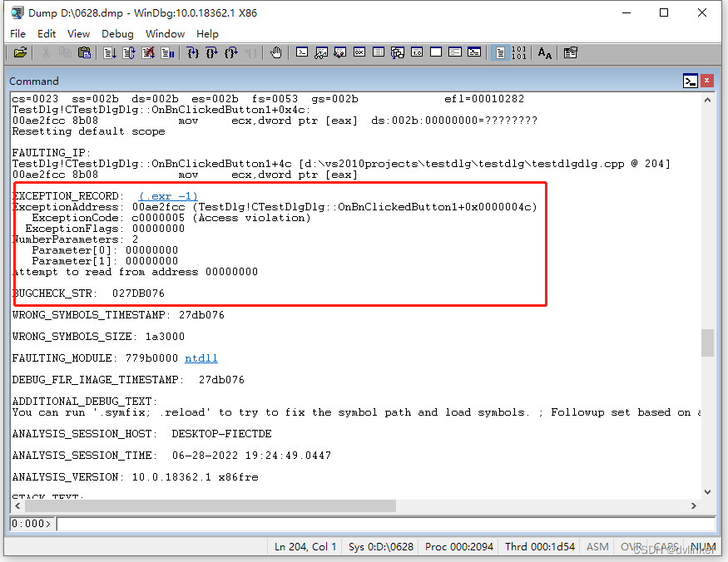Click the 'FAULTING_IP:' line

[51, 153]
